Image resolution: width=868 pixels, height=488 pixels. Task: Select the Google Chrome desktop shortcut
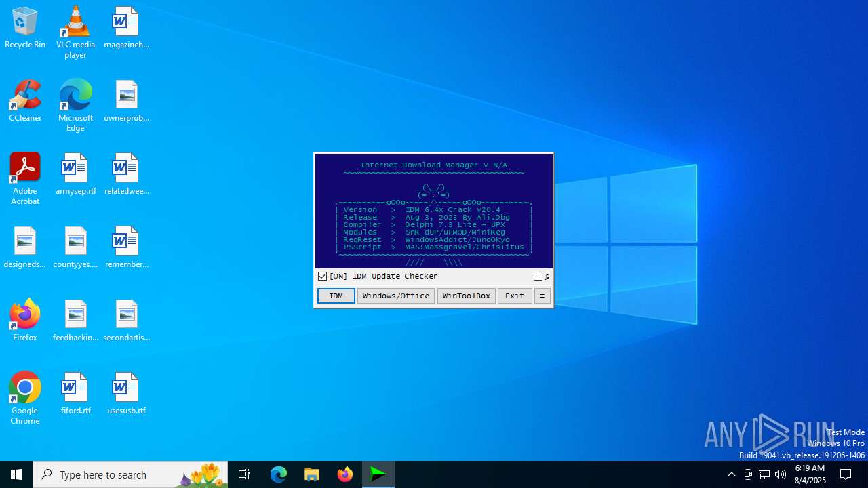coord(25,399)
